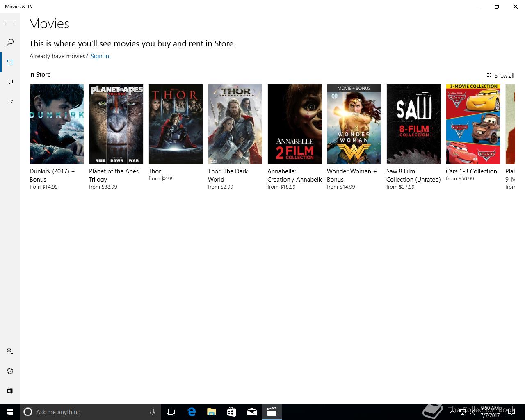This screenshot has width=525, height=420.
Task: Click the 'Cars 1-3 Collection' title
Action: [x=471, y=171]
